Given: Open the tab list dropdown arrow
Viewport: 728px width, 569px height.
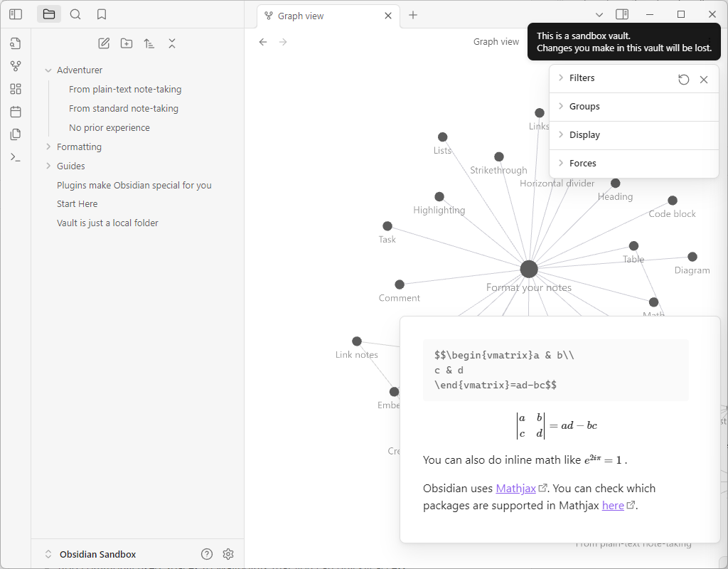Looking at the screenshot, I should (x=599, y=15).
